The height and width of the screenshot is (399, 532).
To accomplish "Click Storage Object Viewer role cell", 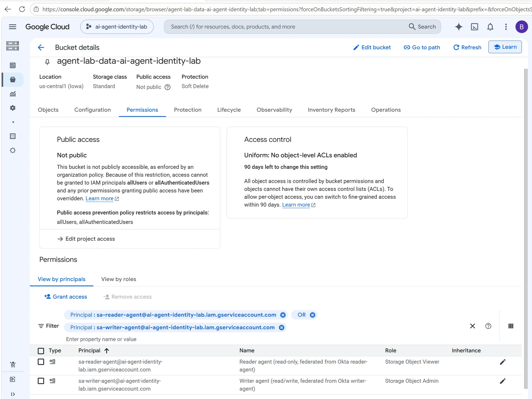I will click(412, 362).
